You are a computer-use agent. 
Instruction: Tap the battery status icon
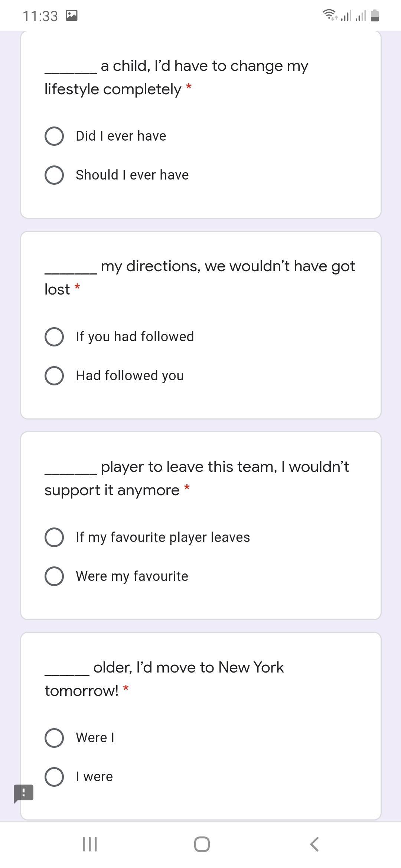coord(375,16)
